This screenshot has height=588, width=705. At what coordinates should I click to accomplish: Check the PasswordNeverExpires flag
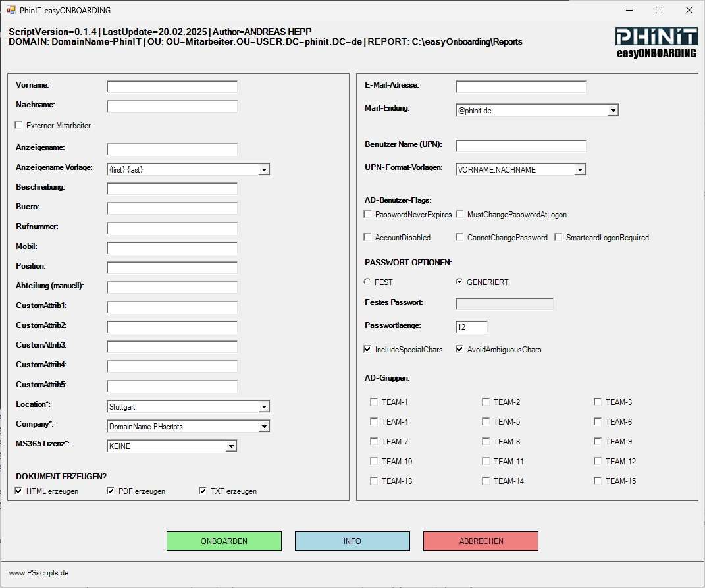367,215
